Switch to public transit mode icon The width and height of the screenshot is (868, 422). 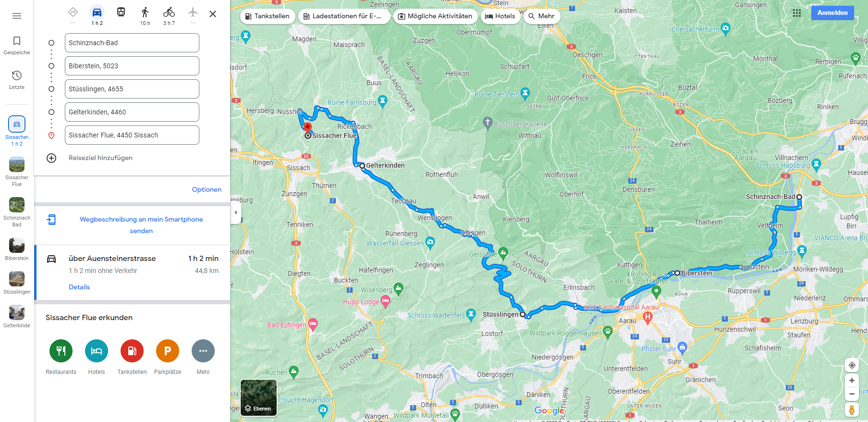121,12
